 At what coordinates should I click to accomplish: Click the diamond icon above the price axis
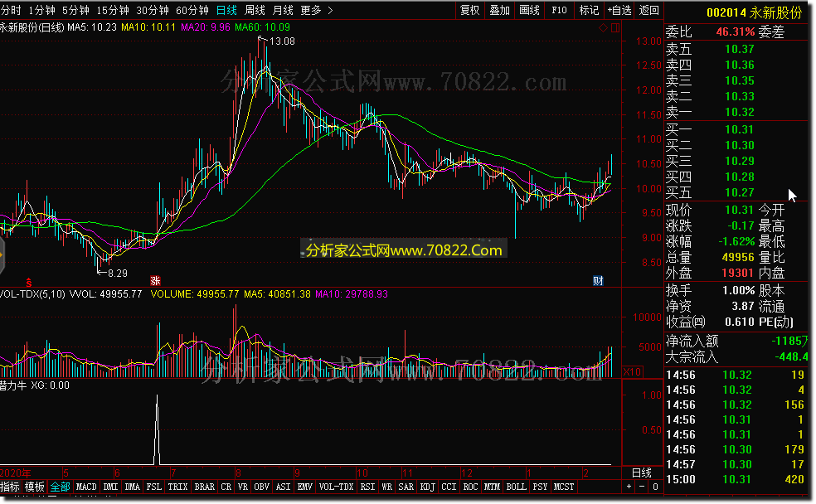[603, 28]
